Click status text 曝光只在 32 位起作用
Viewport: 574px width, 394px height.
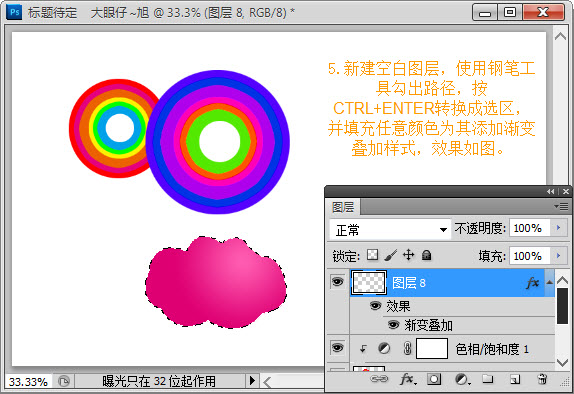(x=159, y=381)
